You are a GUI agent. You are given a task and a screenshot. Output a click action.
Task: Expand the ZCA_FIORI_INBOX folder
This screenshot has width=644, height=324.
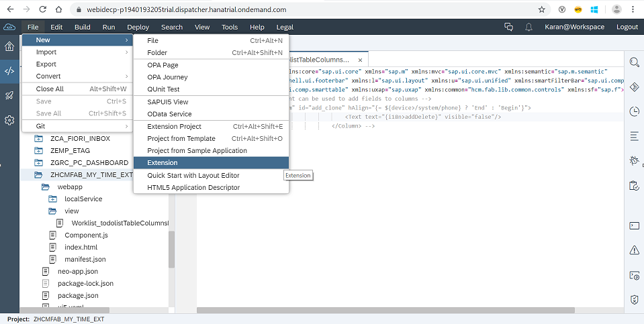pos(38,139)
